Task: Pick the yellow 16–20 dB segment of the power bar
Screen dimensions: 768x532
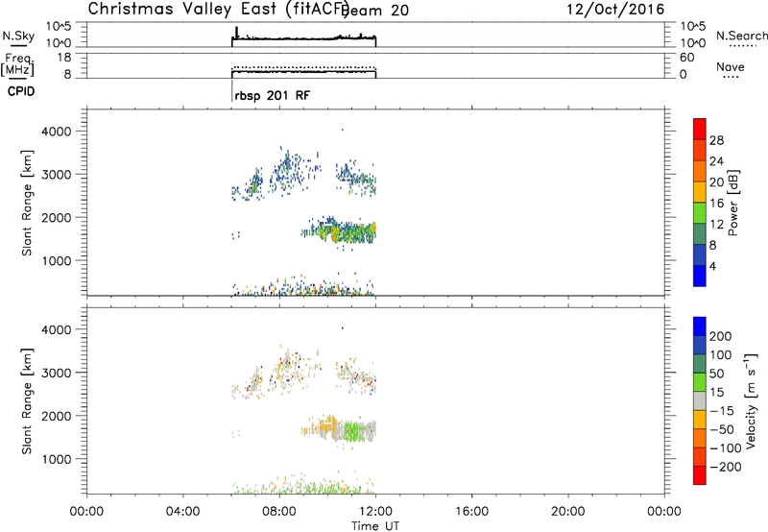Action: tap(700, 191)
